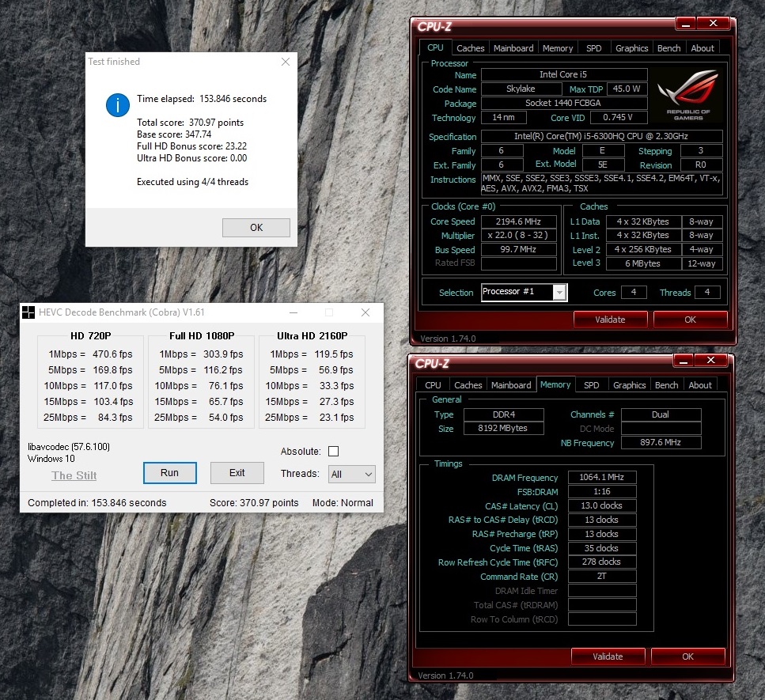Click the active Memory tab in lower CPU-Z
765x700 pixels.
point(555,384)
